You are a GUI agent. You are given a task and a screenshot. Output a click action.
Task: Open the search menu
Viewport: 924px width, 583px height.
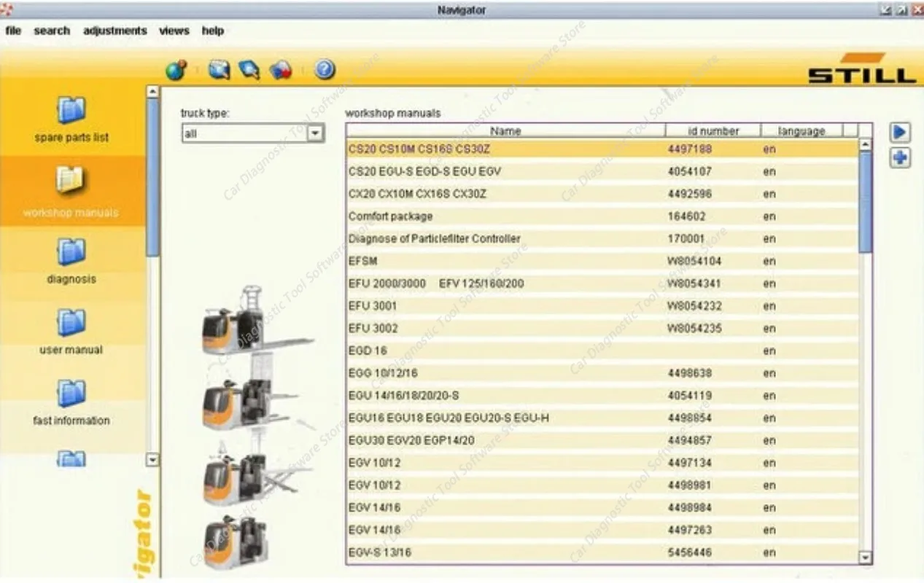click(x=52, y=31)
